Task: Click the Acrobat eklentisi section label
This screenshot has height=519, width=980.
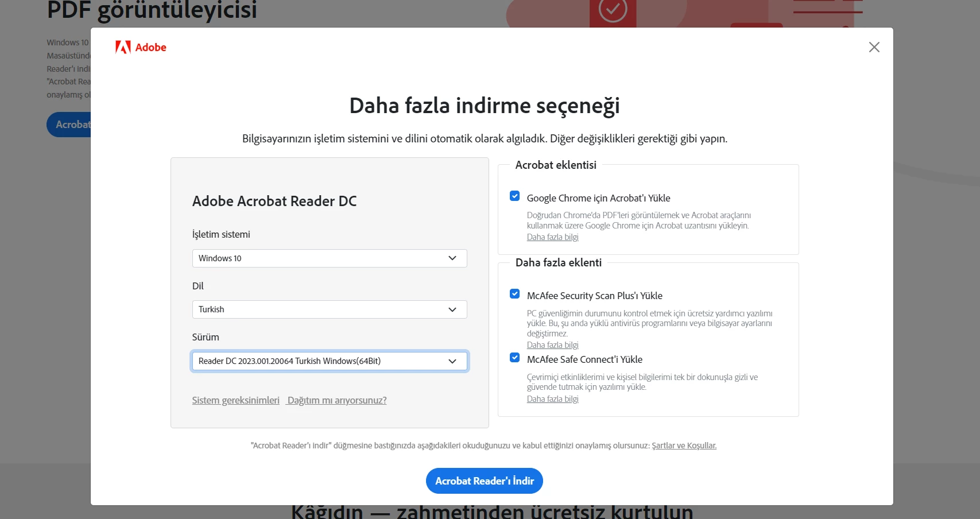Action: click(x=556, y=165)
